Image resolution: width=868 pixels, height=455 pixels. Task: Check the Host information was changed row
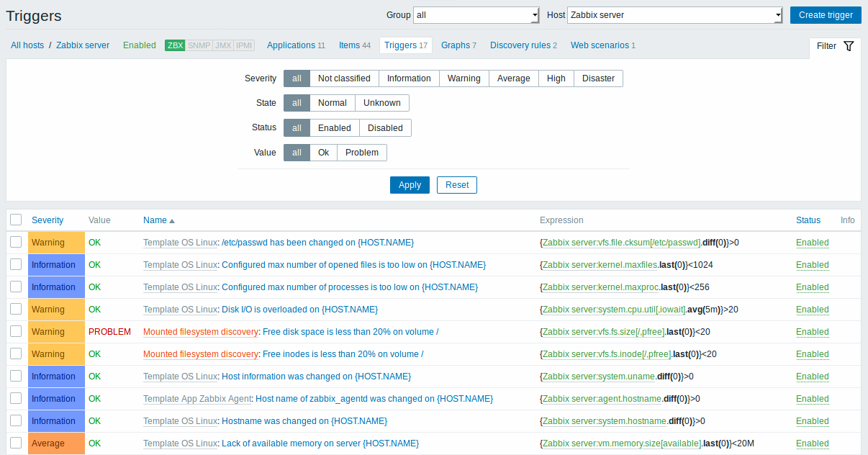[x=16, y=376]
